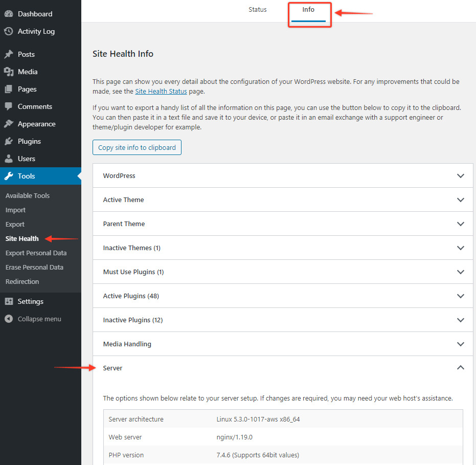Expand the Inactive Plugins (12) chevron
The width and height of the screenshot is (476, 465).
[460, 320]
